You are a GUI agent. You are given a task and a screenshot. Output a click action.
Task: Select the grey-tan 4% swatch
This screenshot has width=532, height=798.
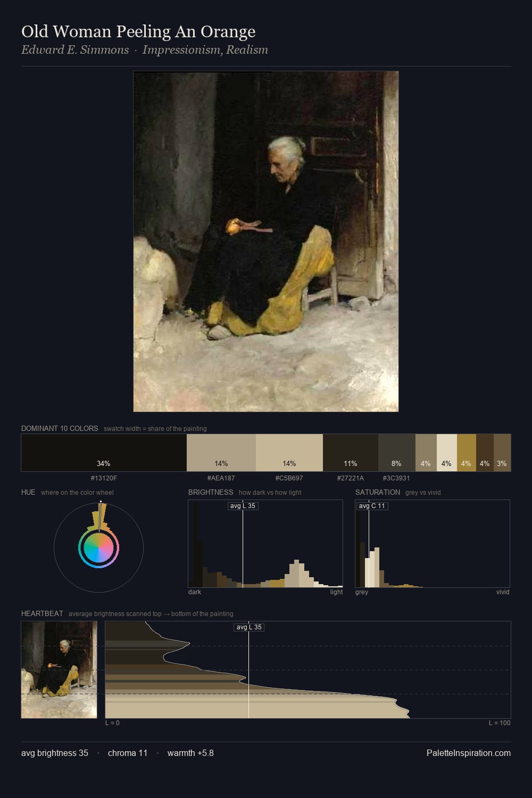(x=426, y=453)
